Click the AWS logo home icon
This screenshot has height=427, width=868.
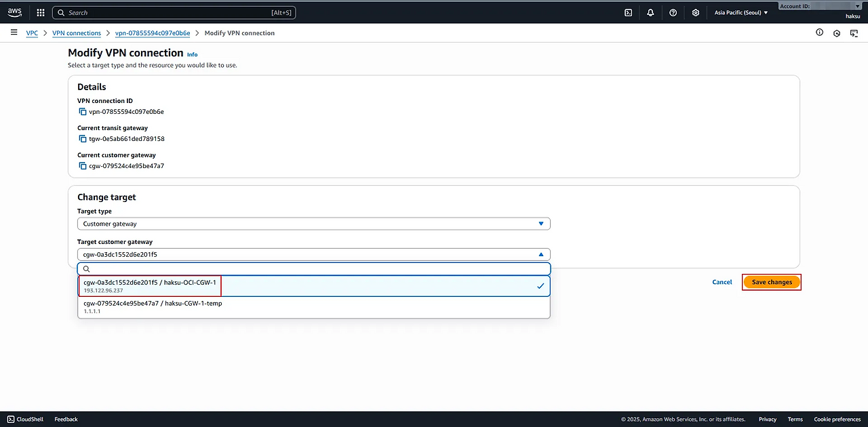[15, 12]
